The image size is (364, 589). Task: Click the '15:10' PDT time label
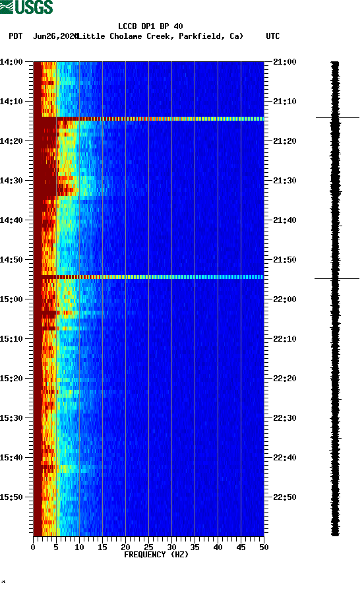pyautogui.click(x=11, y=339)
